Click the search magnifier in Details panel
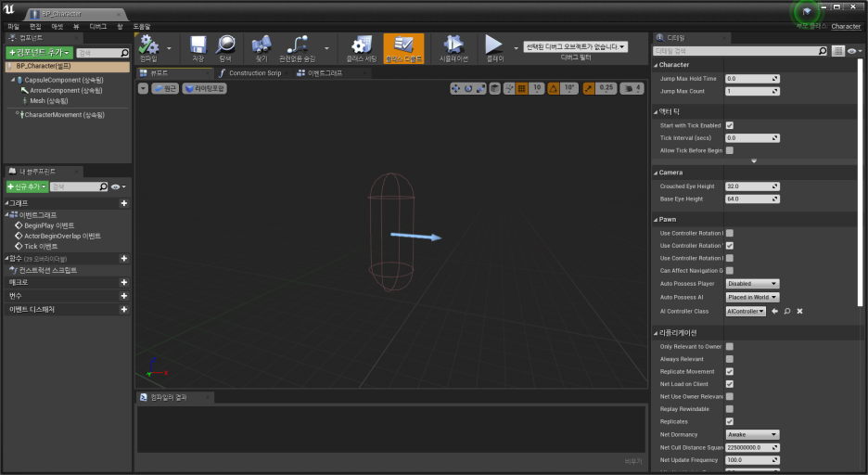 tap(823, 51)
